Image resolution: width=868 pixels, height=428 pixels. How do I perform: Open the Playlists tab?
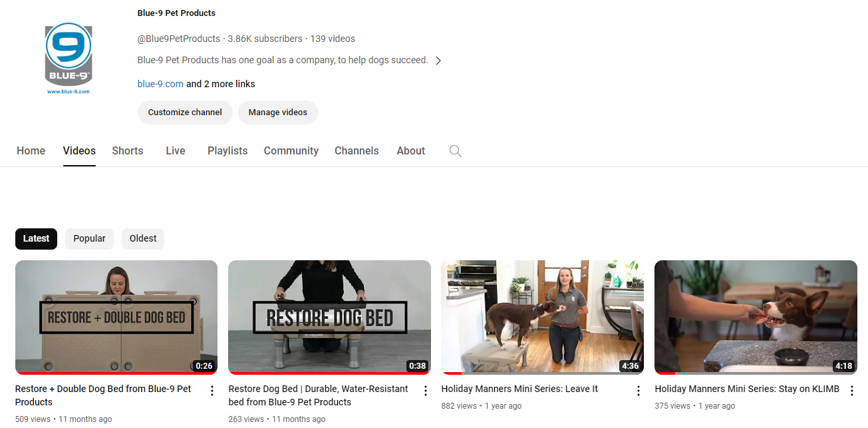(227, 150)
